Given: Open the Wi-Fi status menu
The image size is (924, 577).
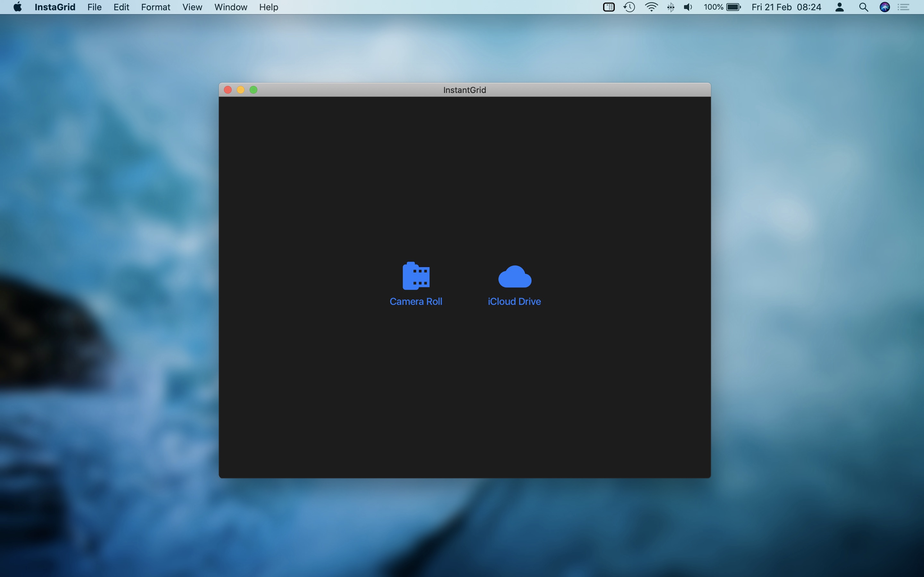Looking at the screenshot, I should click(x=651, y=7).
